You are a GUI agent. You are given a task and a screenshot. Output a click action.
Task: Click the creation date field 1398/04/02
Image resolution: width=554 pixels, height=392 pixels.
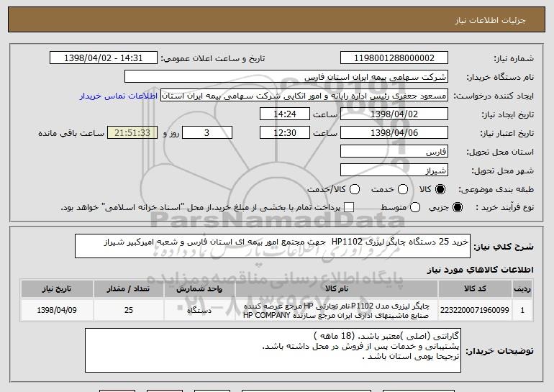394,114
